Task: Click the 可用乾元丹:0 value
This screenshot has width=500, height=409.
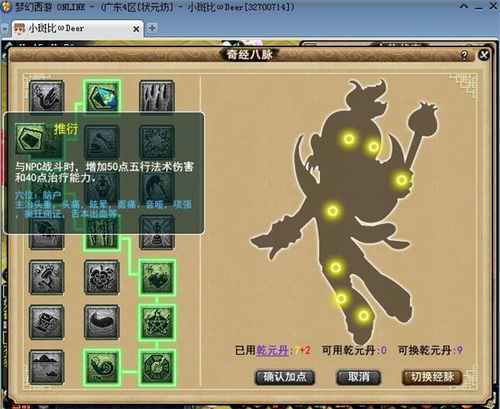Action: pos(354,350)
